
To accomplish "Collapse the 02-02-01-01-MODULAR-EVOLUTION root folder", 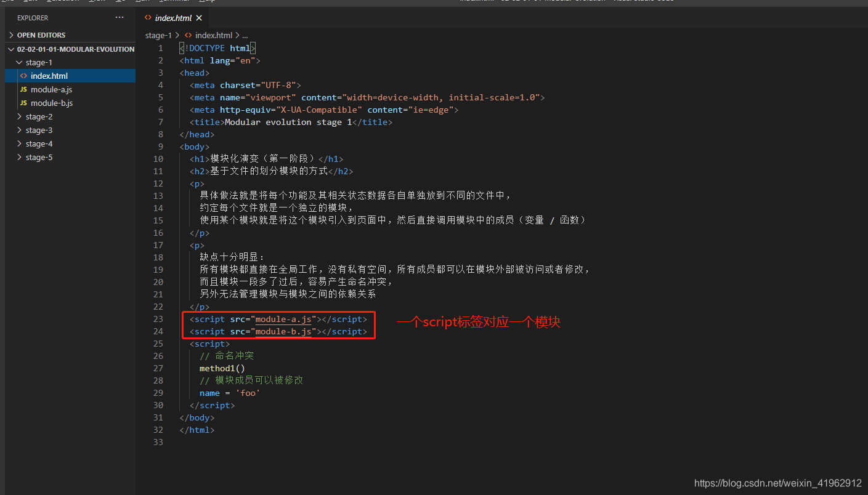I will click(x=70, y=49).
